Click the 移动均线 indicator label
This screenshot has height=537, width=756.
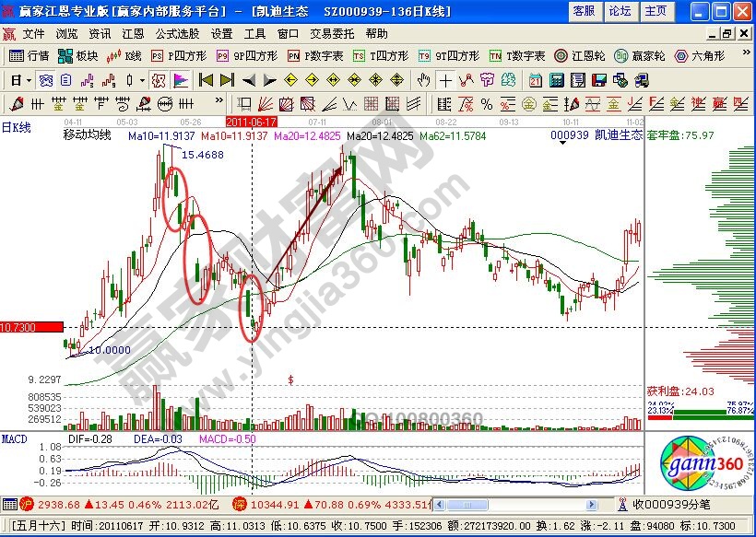click(x=87, y=135)
